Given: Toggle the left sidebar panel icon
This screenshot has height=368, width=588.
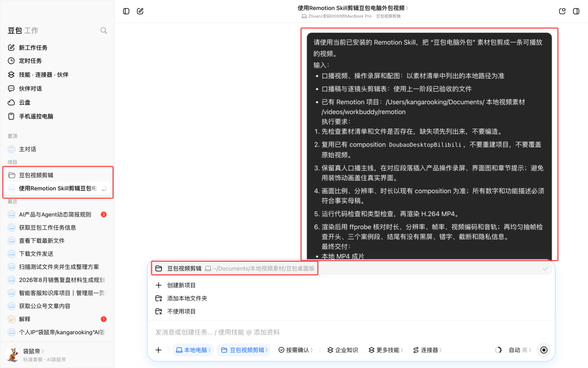Looking at the screenshot, I should point(126,11).
